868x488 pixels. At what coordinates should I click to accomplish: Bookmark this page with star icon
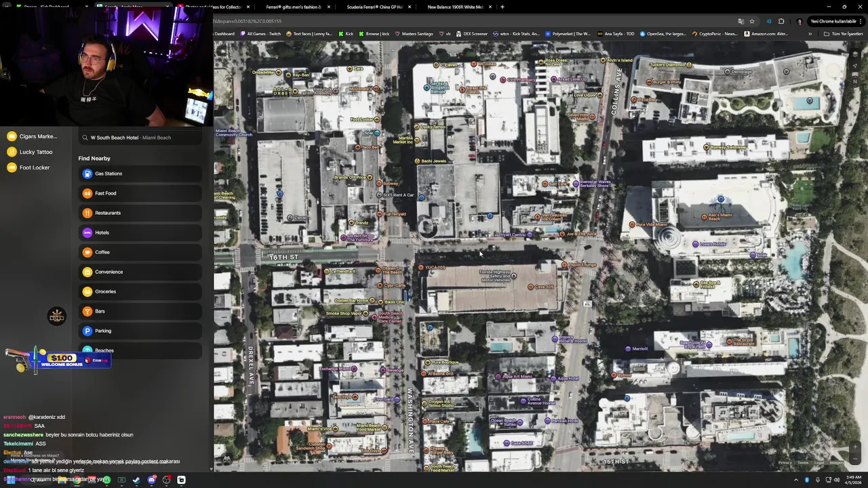(752, 21)
